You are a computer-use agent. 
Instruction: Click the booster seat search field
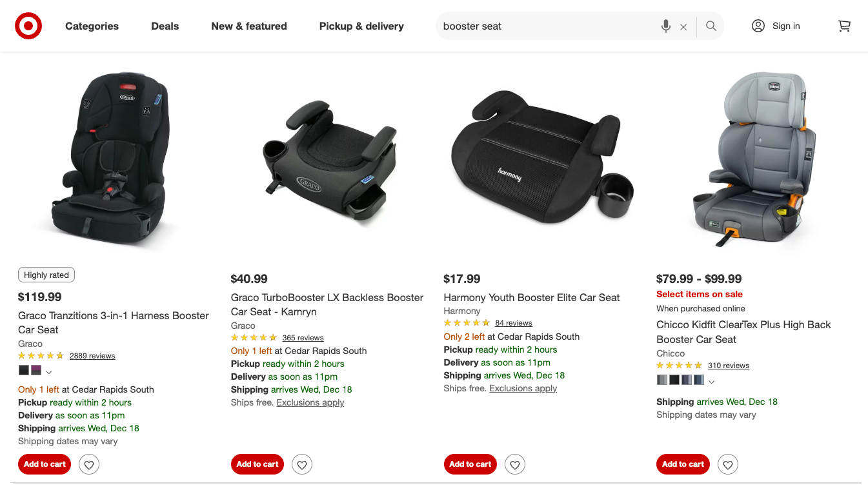pyautogui.click(x=545, y=26)
